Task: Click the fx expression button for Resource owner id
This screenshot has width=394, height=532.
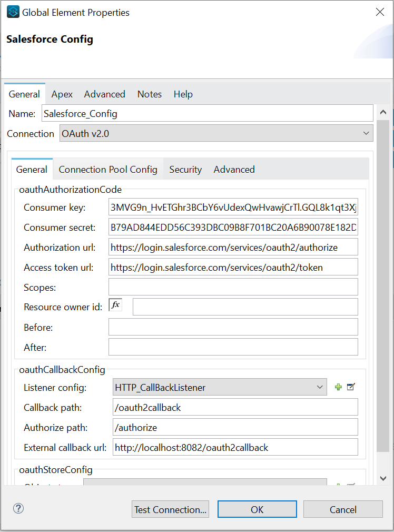Action: pyautogui.click(x=115, y=304)
